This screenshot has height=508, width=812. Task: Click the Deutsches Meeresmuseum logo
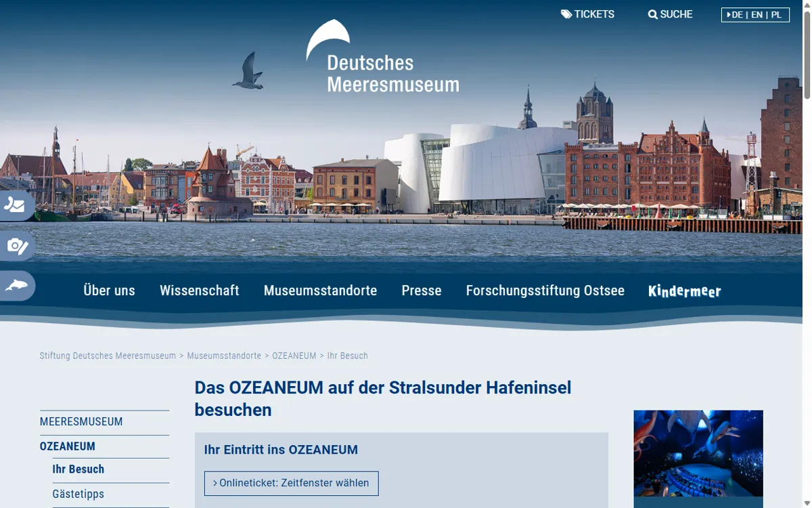click(x=383, y=56)
